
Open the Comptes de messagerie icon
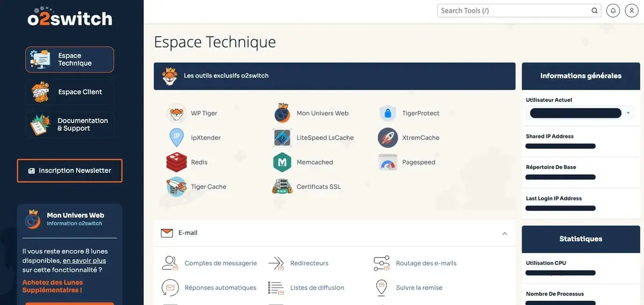[x=170, y=263]
